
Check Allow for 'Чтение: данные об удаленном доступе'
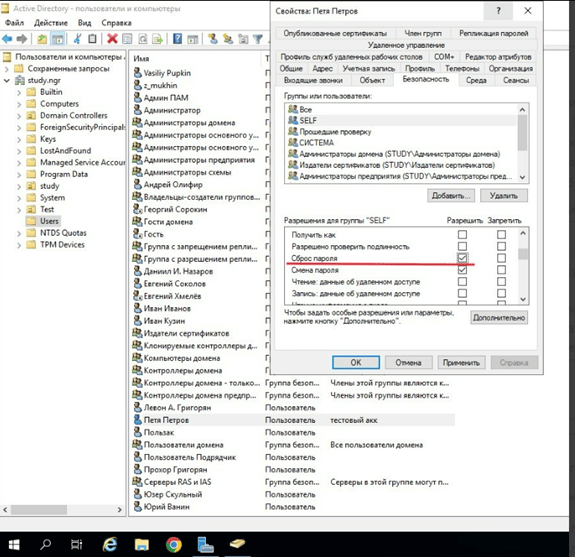point(462,282)
